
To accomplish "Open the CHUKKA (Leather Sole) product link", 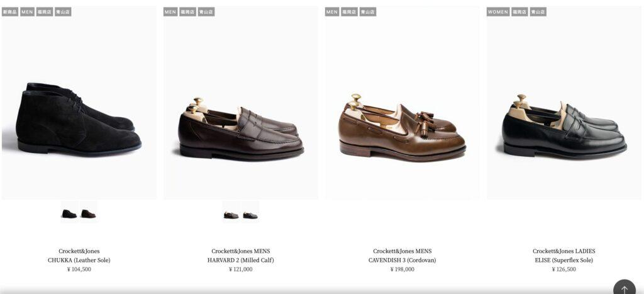I will pyautogui.click(x=79, y=260).
